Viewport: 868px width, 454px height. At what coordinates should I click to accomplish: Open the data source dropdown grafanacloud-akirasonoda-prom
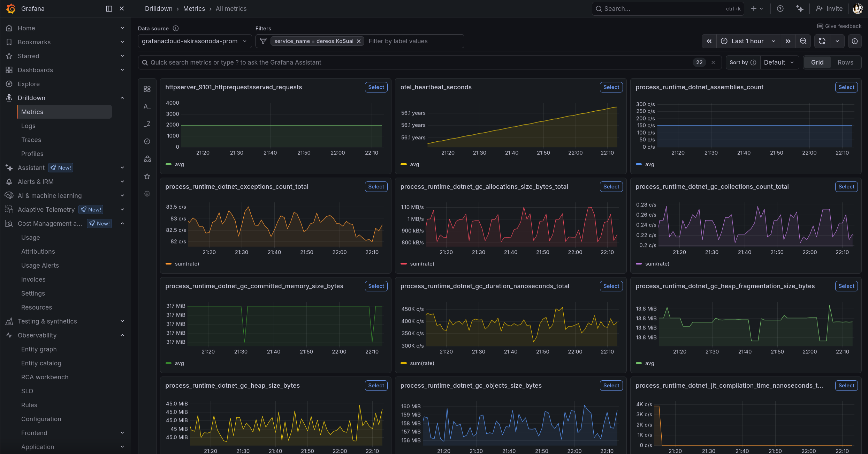[x=194, y=41]
